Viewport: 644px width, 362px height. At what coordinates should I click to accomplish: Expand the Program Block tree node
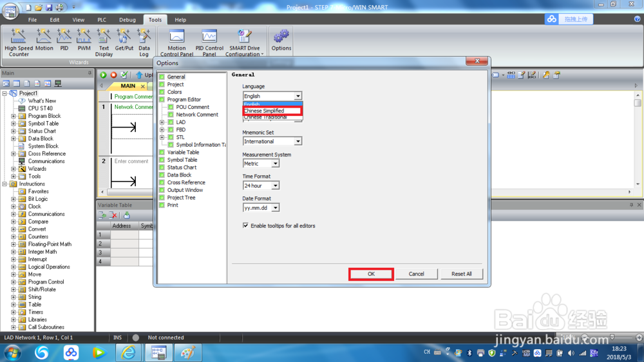click(x=13, y=116)
